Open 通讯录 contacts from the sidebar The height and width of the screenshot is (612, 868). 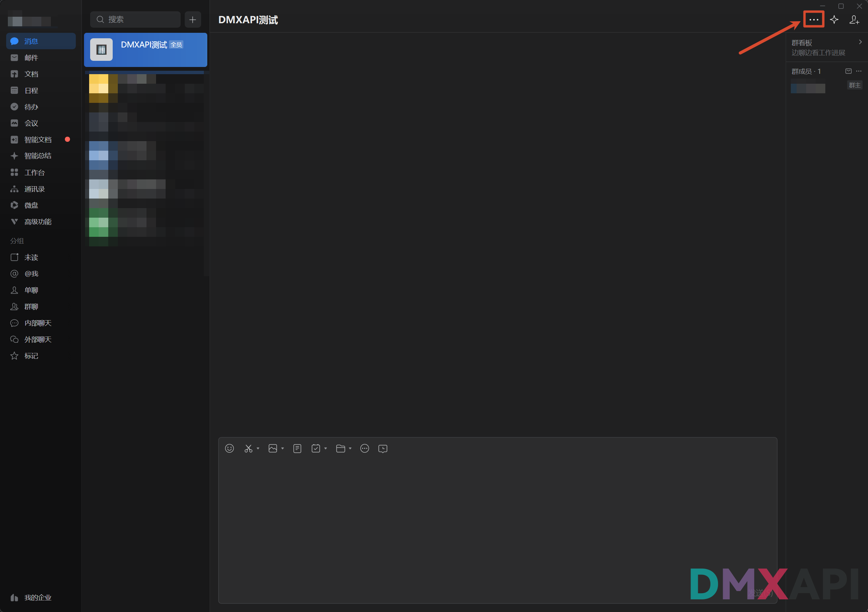[41, 189]
